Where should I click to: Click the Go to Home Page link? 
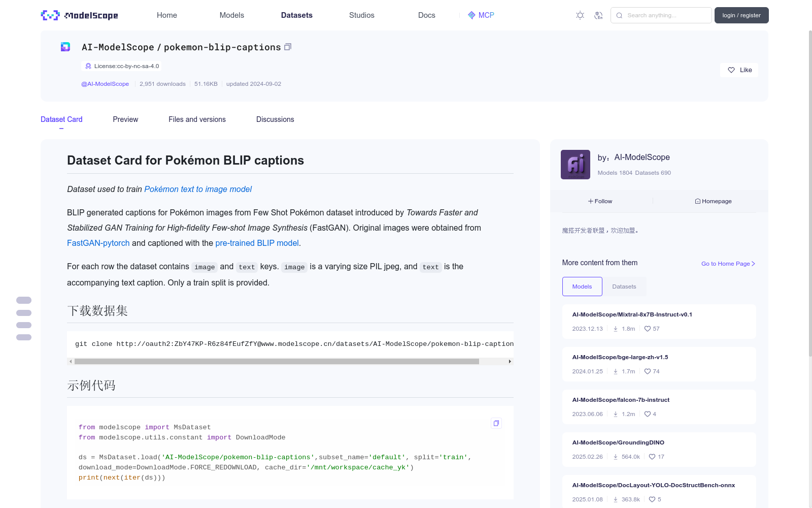coord(728,264)
